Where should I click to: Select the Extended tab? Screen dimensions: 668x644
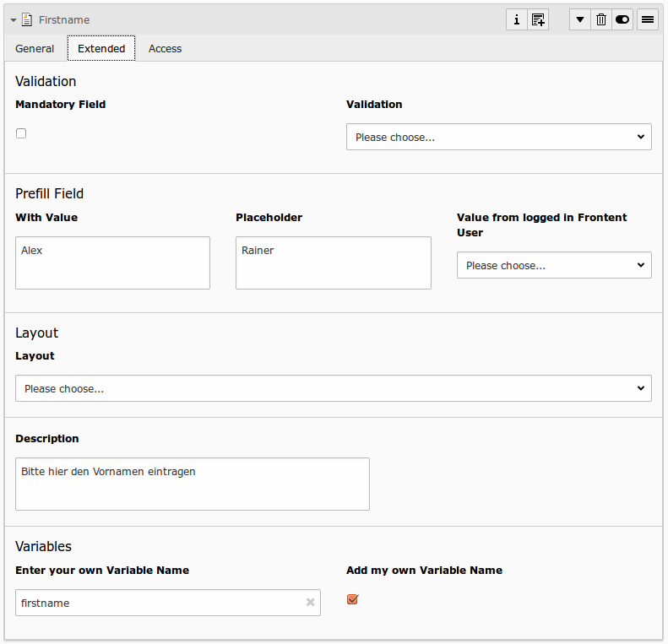click(x=101, y=49)
